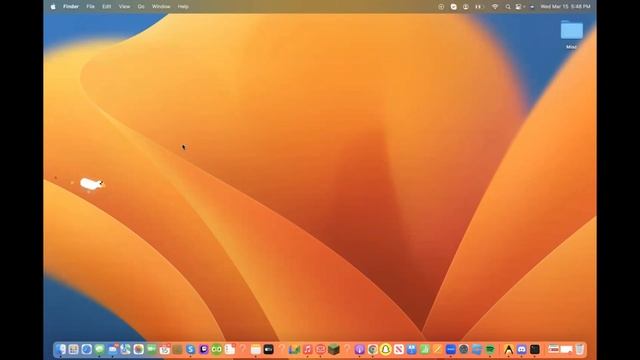Open Calendar in the dock
The height and width of the screenshot is (360, 640).
(x=164, y=349)
